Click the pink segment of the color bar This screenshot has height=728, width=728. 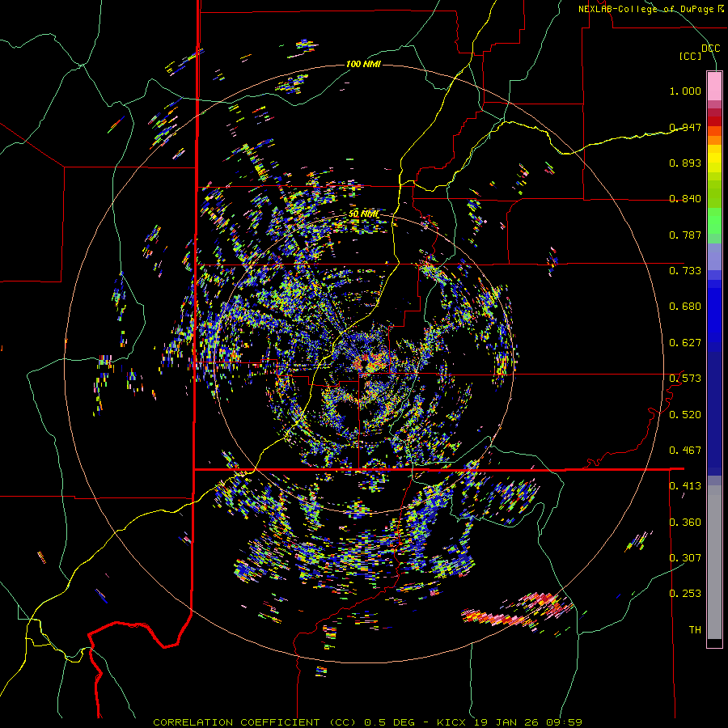tap(714, 86)
